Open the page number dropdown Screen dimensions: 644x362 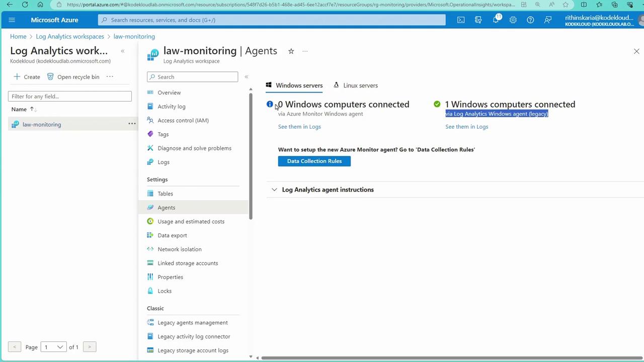(53, 347)
